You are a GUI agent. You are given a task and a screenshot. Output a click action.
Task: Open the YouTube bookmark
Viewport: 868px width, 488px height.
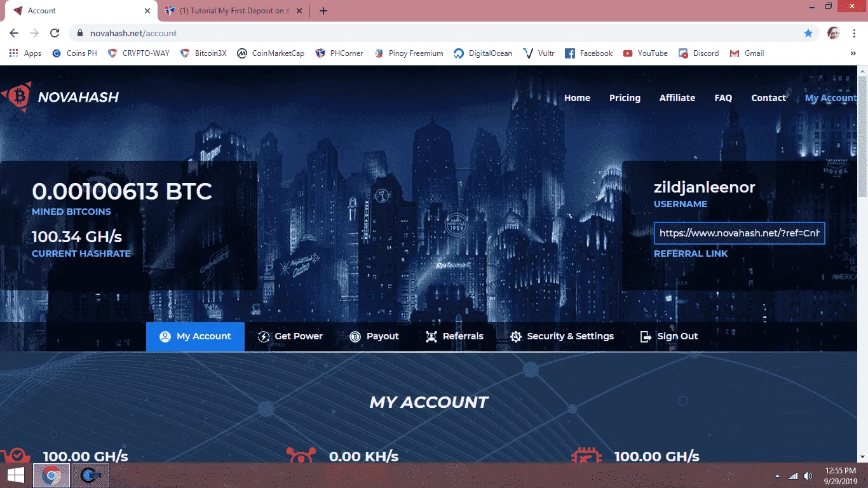645,53
